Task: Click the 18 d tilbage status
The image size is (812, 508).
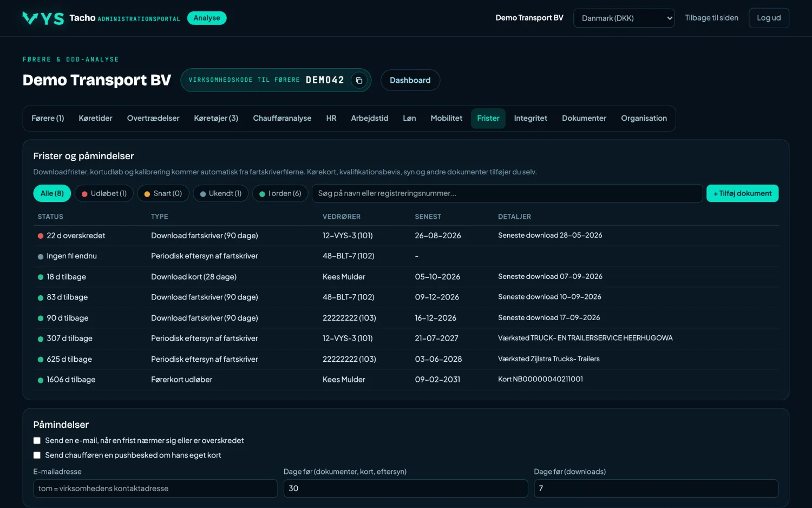Action: (x=66, y=277)
